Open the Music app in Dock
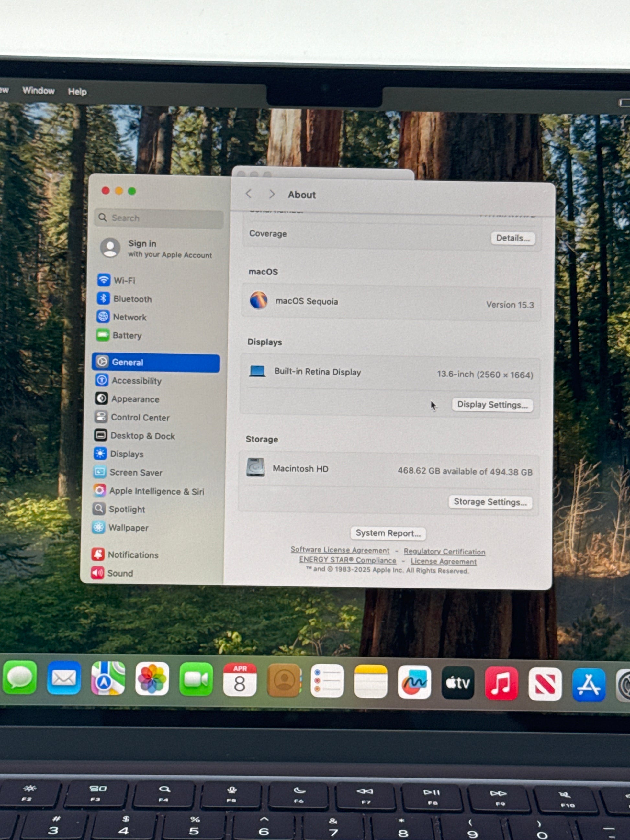This screenshot has width=630, height=840. [x=501, y=683]
